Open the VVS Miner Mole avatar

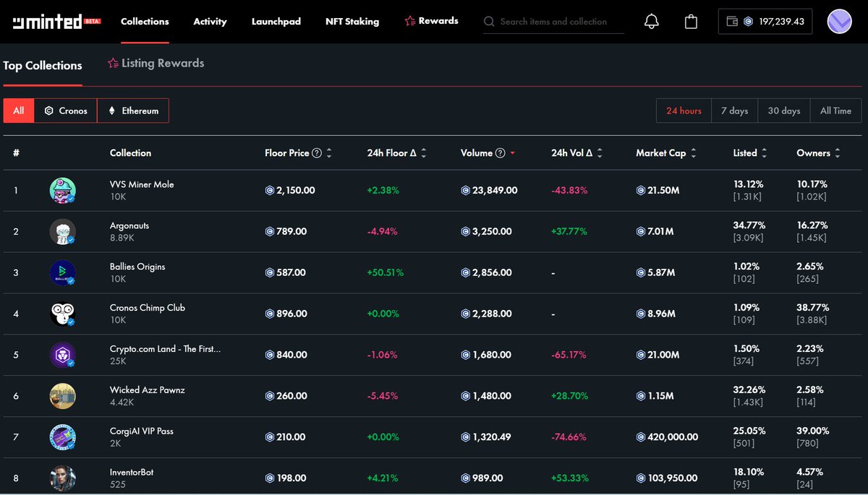pos(63,191)
